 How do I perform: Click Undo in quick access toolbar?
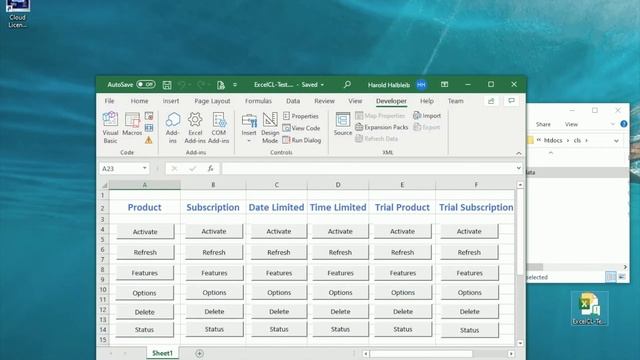click(x=182, y=85)
